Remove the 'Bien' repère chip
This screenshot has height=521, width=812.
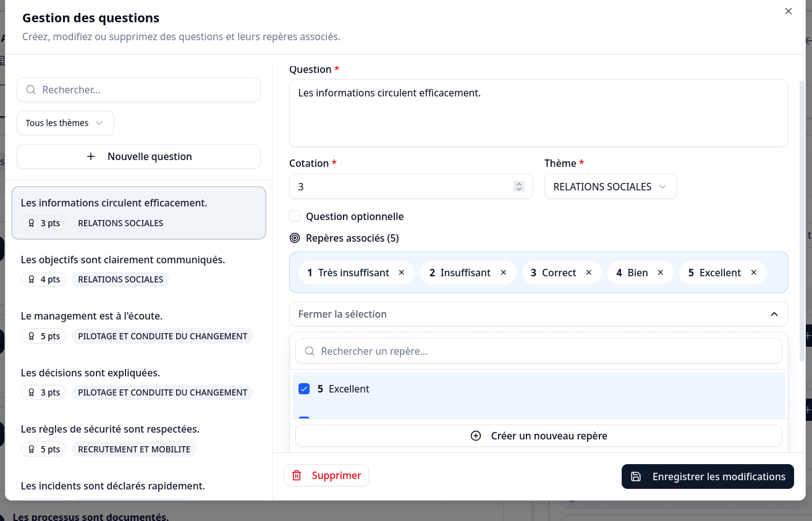tap(661, 273)
